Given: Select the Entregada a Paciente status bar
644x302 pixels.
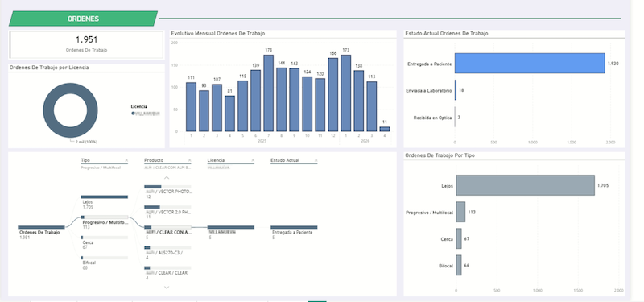Looking at the screenshot, I should 530,64.
